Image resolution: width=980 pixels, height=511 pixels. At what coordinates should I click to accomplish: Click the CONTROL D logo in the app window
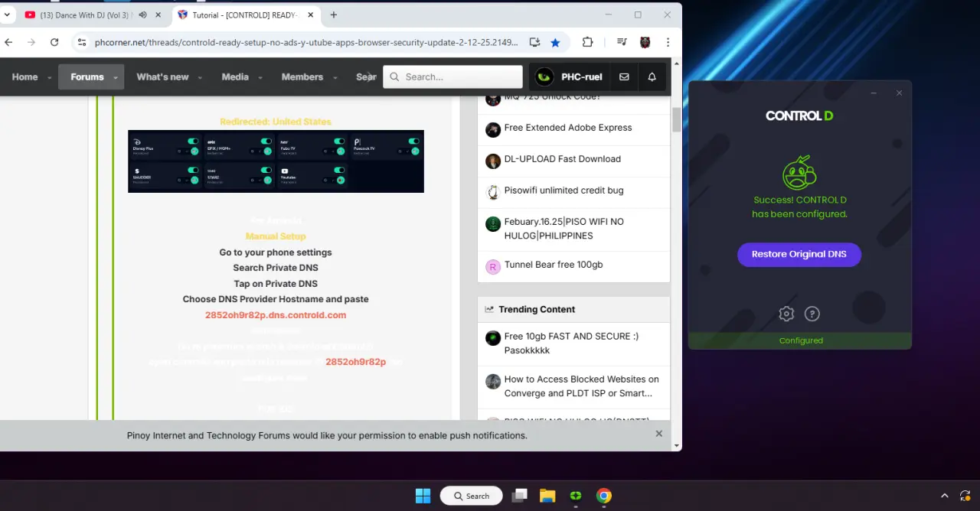(x=799, y=116)
